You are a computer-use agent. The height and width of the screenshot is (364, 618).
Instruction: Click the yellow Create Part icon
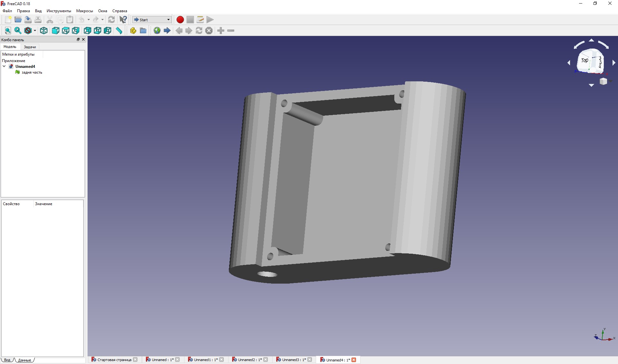tap(133, 31)
